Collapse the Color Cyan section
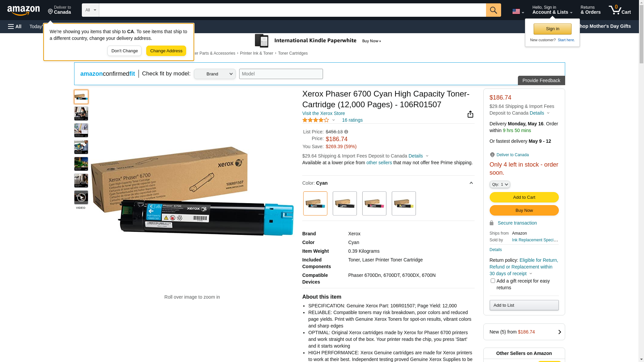The image size is (644, 362). tap(471, 183)
